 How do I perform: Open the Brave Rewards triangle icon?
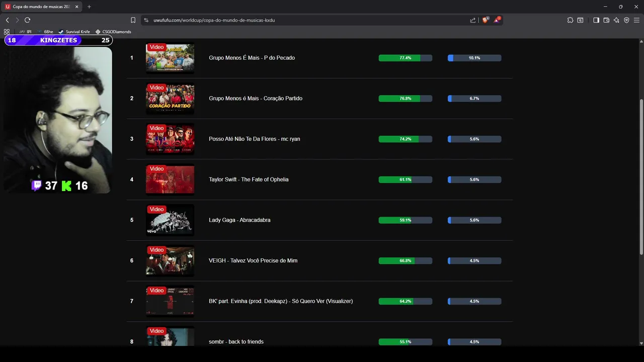click(x=497, y=20)
